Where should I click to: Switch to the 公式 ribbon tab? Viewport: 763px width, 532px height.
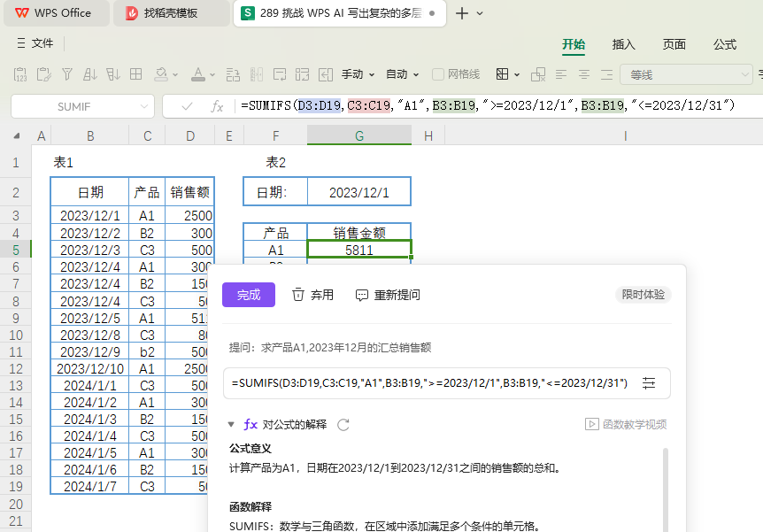(x=725, y=44)
